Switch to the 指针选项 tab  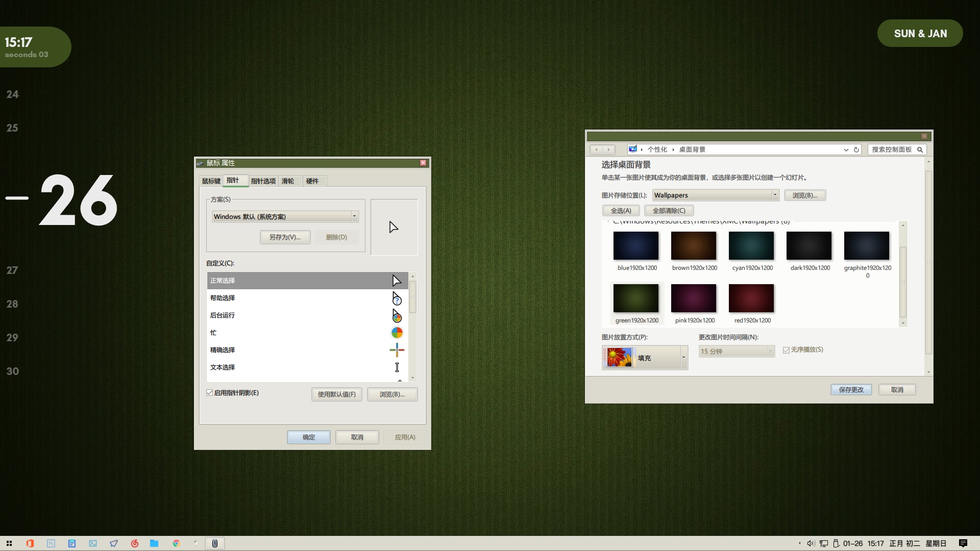(x=263, y=181)
